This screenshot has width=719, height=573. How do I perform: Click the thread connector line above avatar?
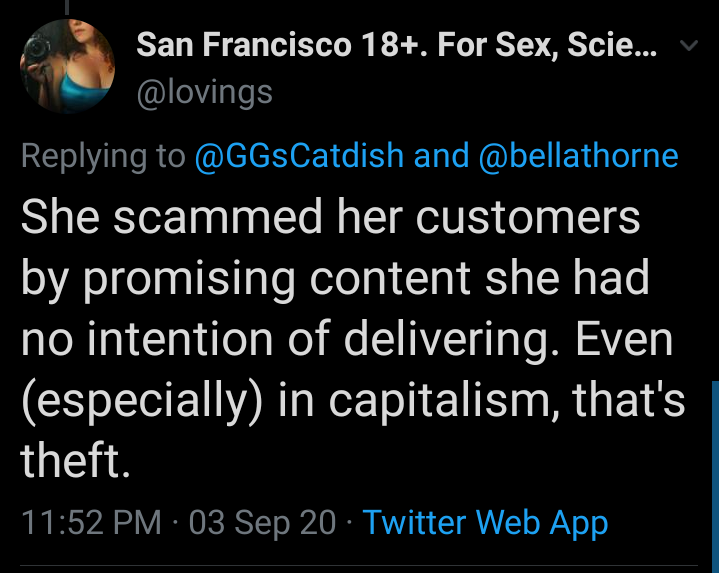pyautogui.click(x=67, y=6)
